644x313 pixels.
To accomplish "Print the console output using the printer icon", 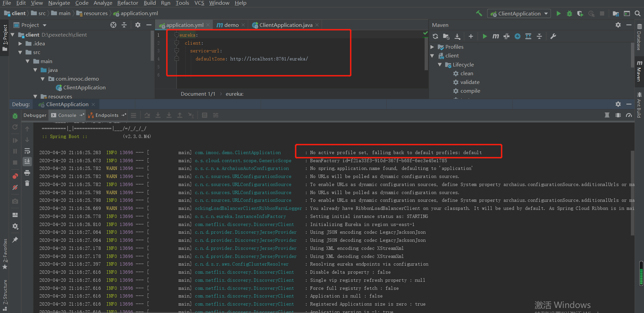I will tap(27, 173).
